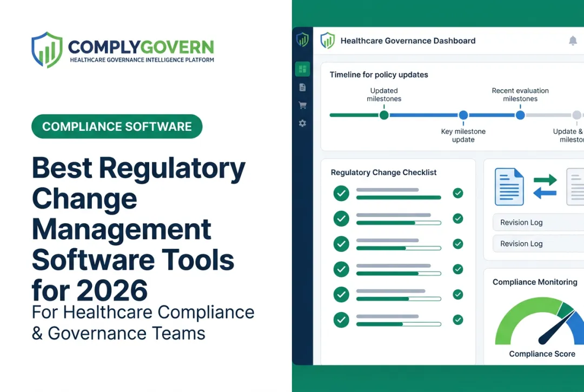Click the Regulatory Change Checklist heading
Screen dimensions: 584x392
pyautogui.click(x=383, y=172)
